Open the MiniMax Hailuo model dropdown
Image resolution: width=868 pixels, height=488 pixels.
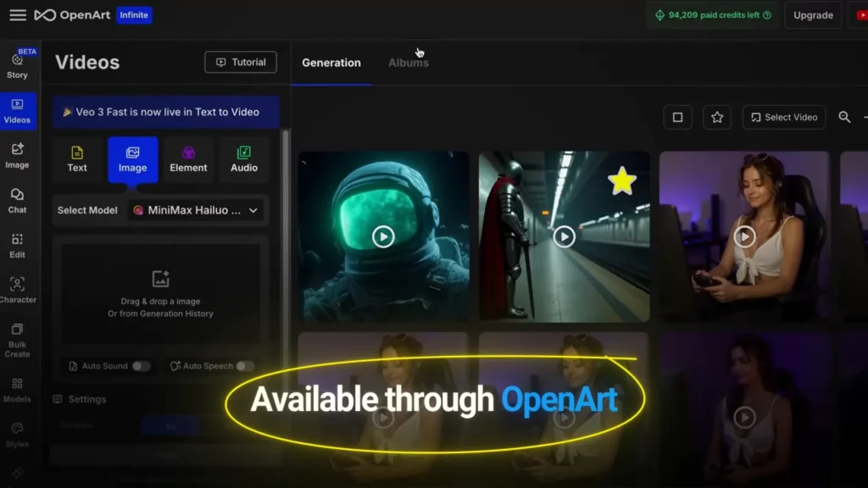[197, 210]
